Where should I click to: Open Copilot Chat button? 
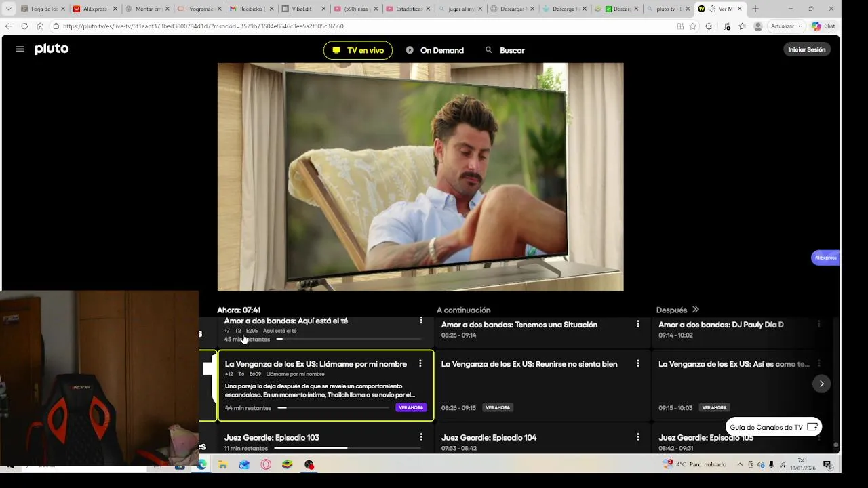tap(823, 26)
